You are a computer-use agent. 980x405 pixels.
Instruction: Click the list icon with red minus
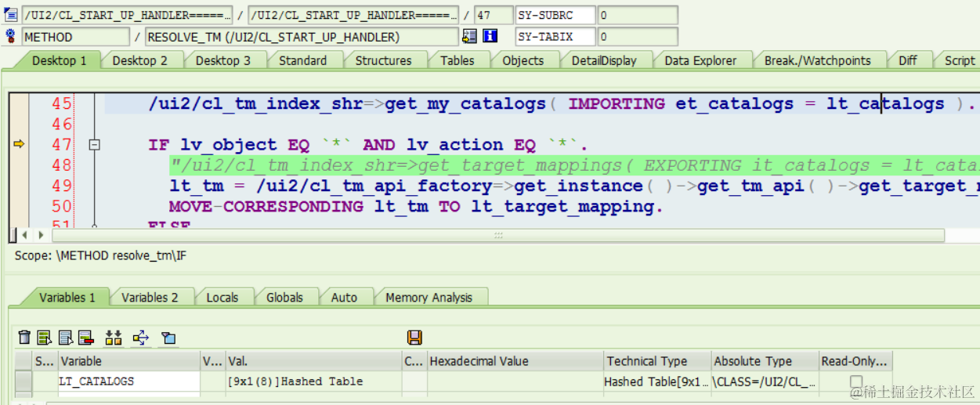pos(86,338)
